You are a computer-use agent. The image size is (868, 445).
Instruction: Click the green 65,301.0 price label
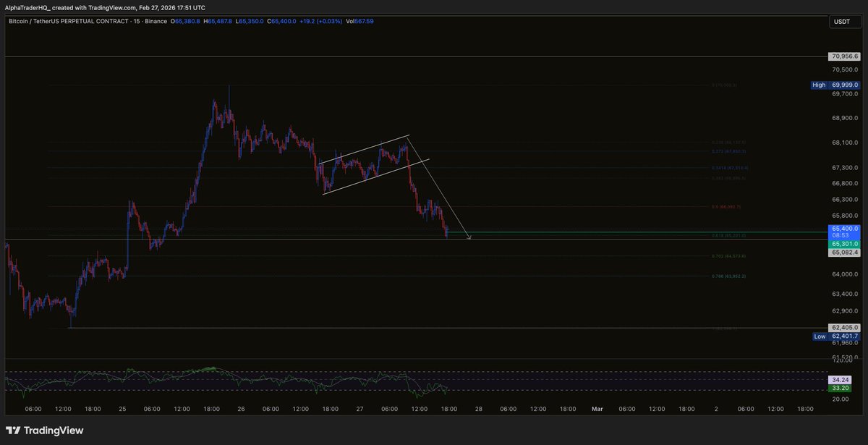point(844,244)
